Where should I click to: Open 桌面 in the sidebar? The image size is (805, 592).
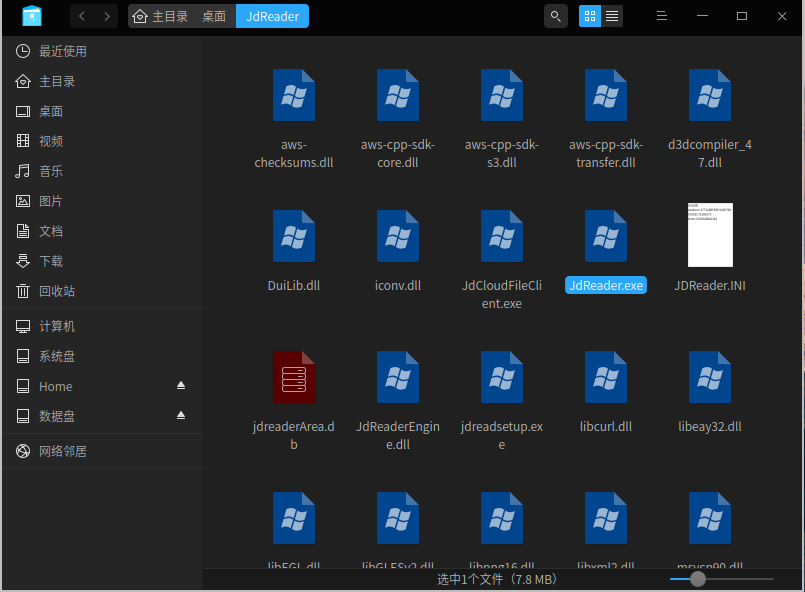[102, 111]
